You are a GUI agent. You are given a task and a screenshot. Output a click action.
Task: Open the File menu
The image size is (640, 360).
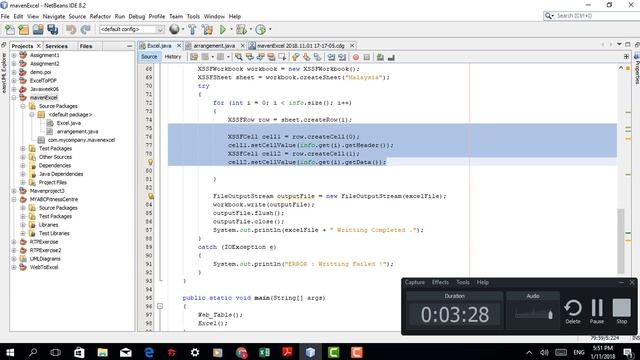[x=5, y=16]
